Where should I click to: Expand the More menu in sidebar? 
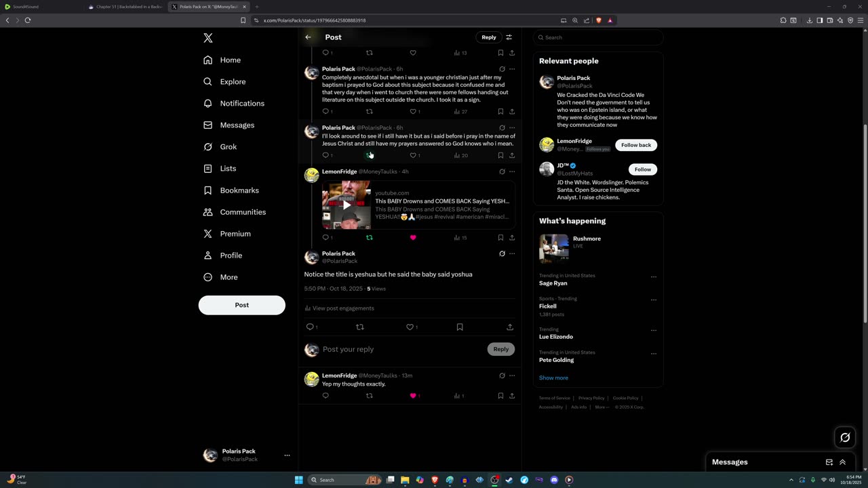pos(220,277)
